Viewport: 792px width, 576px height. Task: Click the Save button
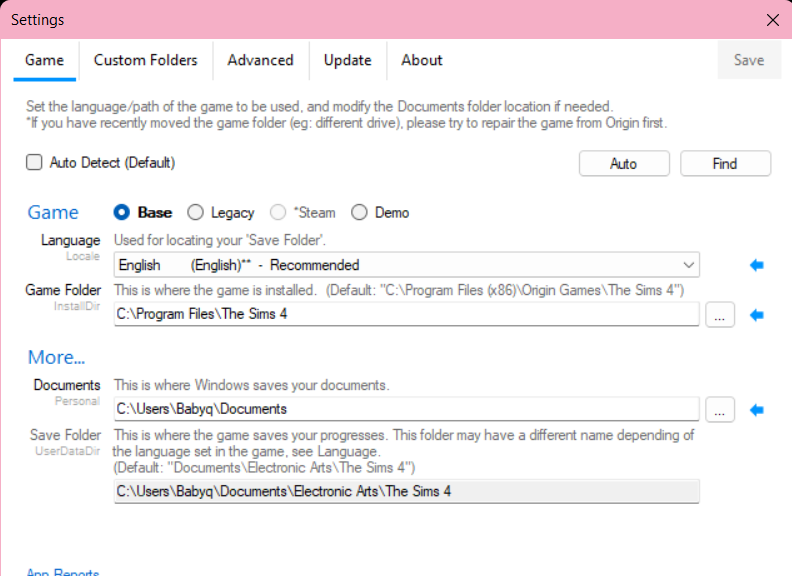tap(749, 60)
